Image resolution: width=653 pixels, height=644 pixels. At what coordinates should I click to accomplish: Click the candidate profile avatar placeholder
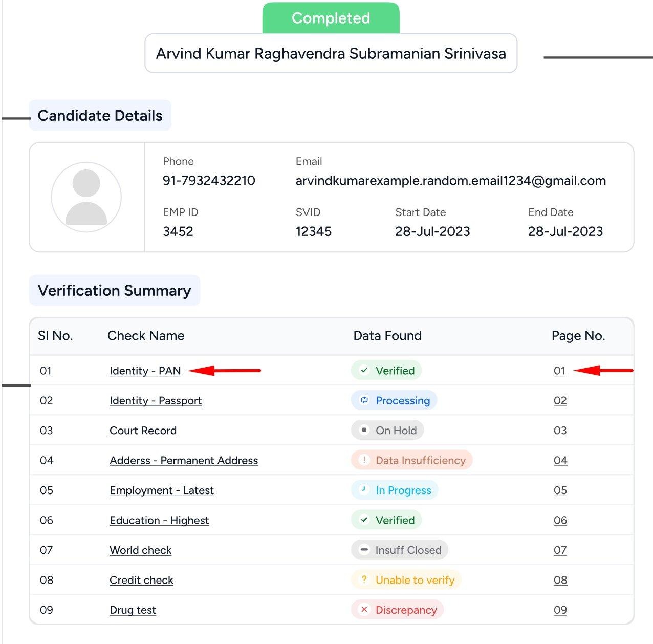(86, 197)
